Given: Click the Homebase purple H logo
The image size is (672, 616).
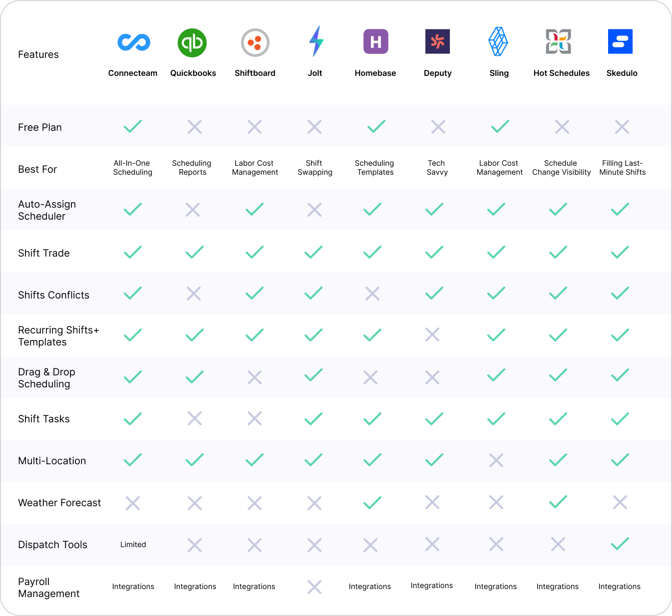Looking at the screenshot, I should 375,42.
